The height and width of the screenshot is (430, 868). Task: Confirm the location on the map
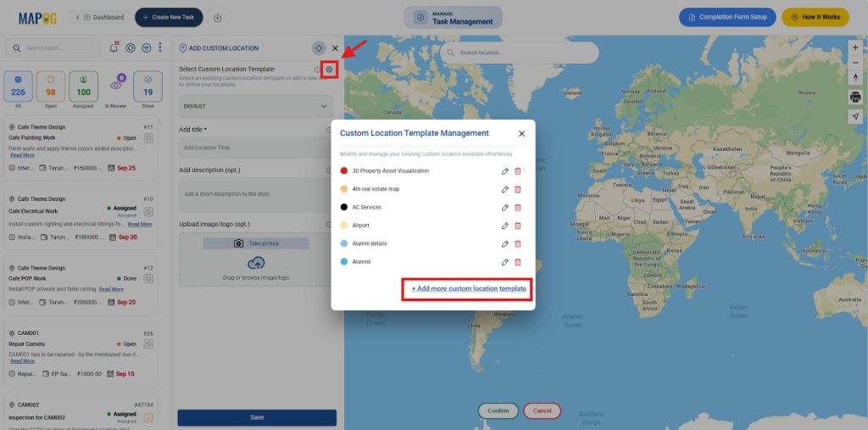[x=498, y=411]
